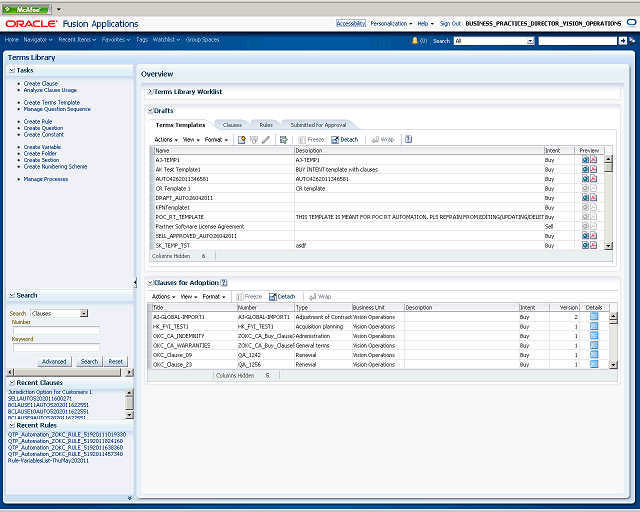This screenshot has width=640, height=512.
Task: Click the Create Clause task link
Action: 41,83
